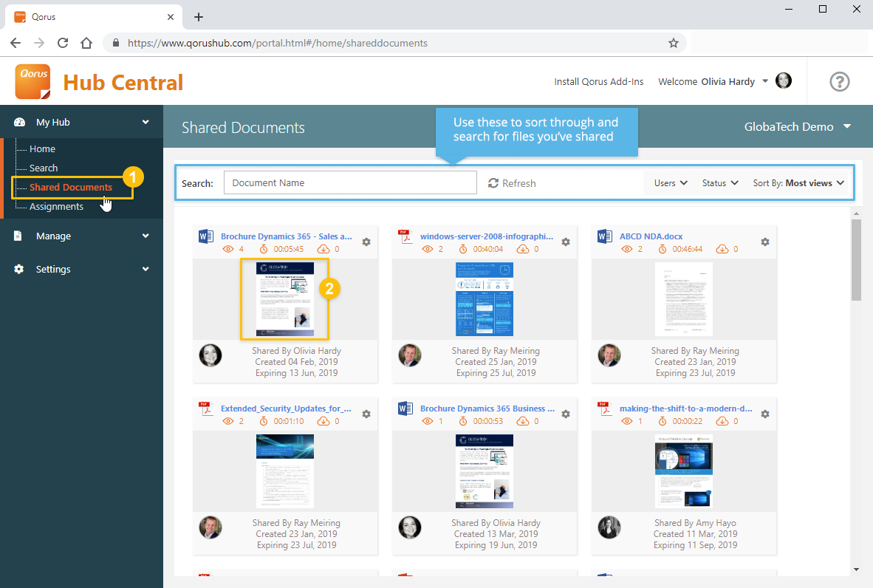This screenshot has width=873, height=588.
Task: Bookmark this page with the star icon
Action: [674, 43]
